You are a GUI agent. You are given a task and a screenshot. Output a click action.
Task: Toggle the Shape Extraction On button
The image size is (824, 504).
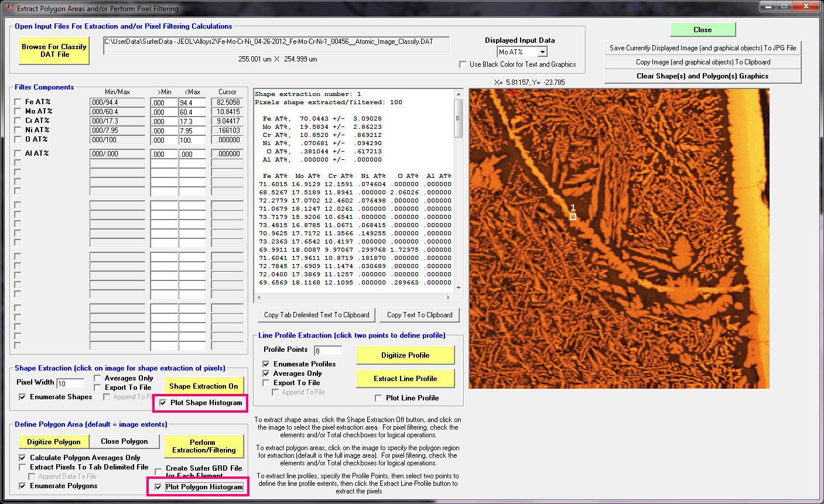[x=203, y=386]
